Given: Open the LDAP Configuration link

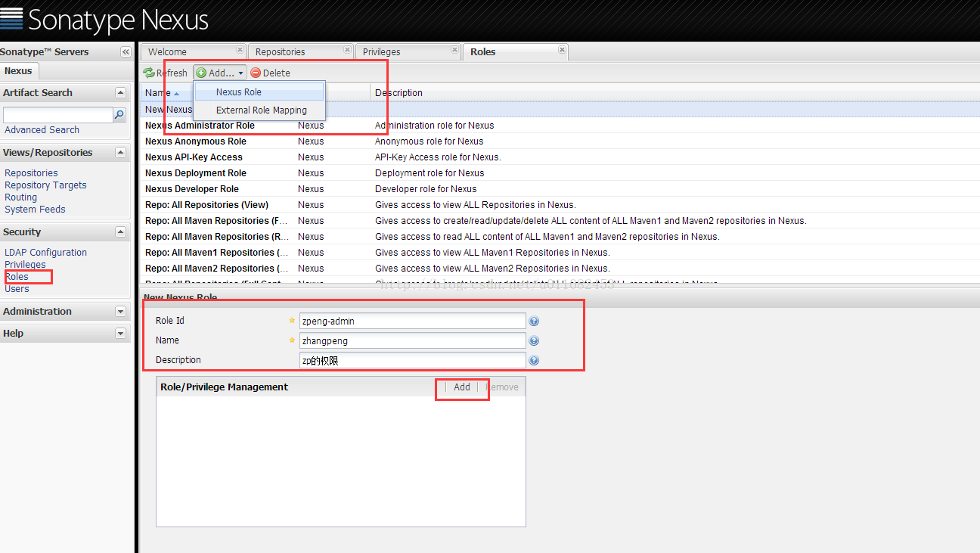Looking at the screenshot, I should (x=45, y=253).
